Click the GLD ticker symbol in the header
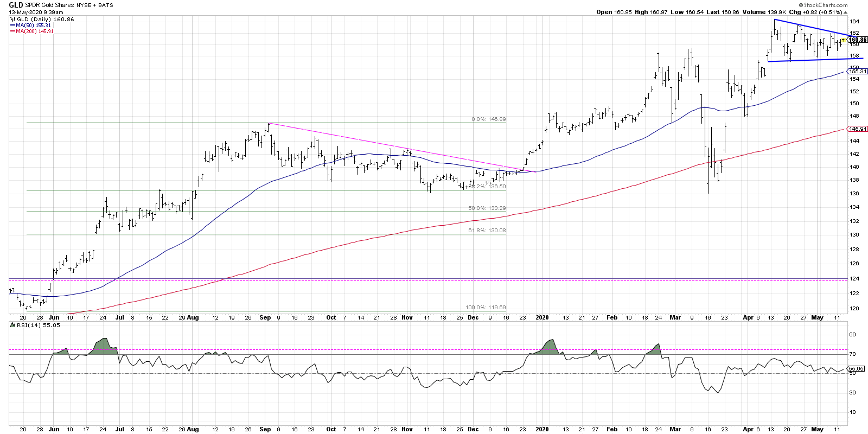 pyautogui.click(x=16, y=5)
